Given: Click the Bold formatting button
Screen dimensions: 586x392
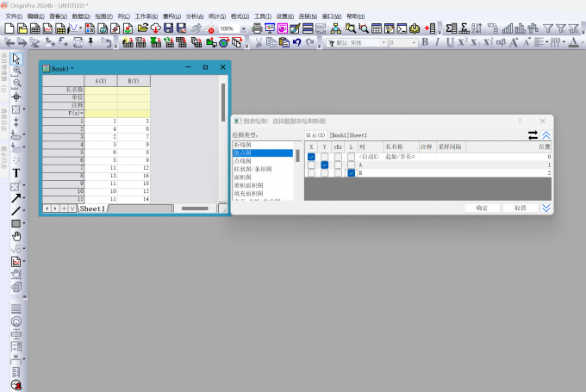Looking at the screenshot, I should tap(425, 42).
